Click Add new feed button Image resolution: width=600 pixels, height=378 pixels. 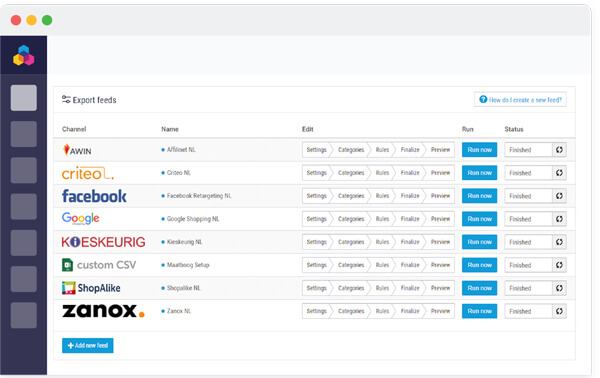88,345
